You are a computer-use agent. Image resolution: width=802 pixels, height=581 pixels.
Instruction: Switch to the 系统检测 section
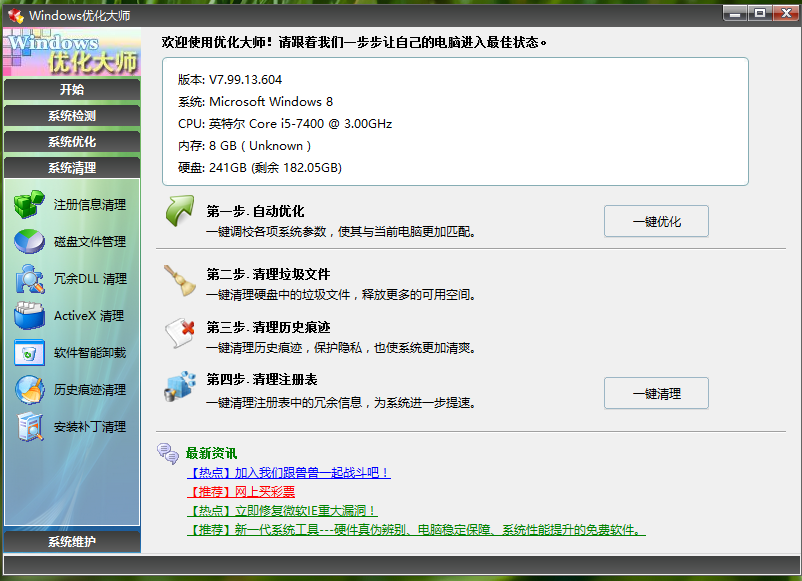[x=71, y=115]
